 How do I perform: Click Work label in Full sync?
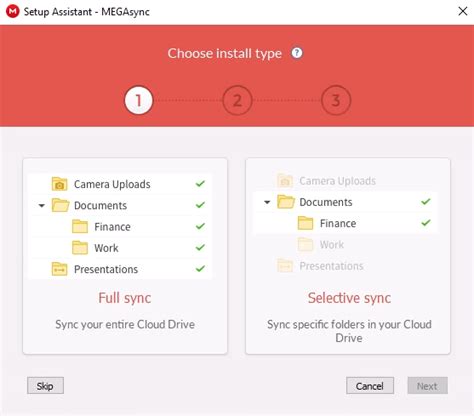pos(106,248)
